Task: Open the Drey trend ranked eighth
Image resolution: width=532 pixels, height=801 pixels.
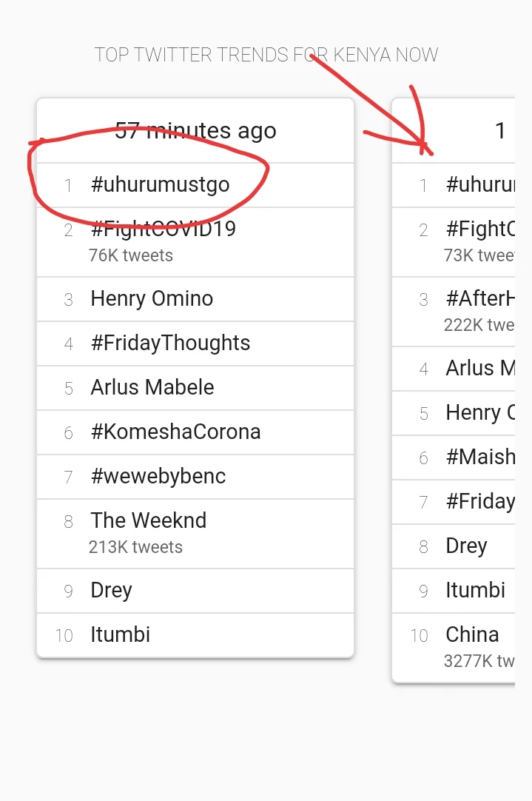Action: (x=466, y=546)
